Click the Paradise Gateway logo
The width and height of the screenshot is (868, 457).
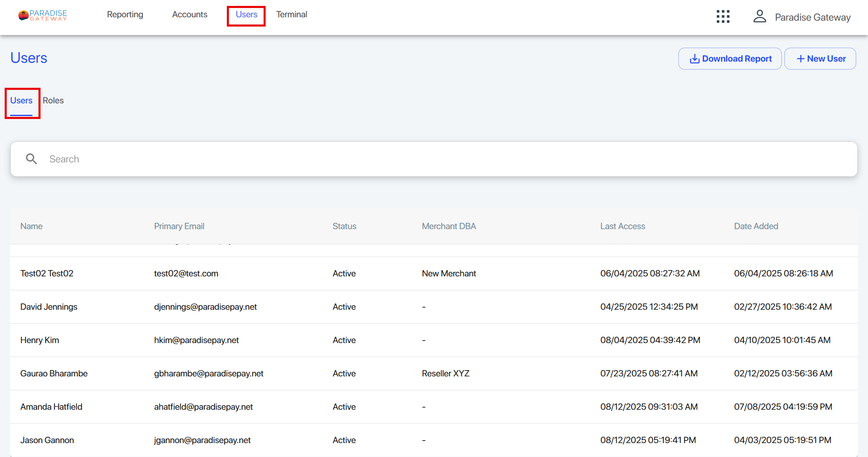click(43, 15)
